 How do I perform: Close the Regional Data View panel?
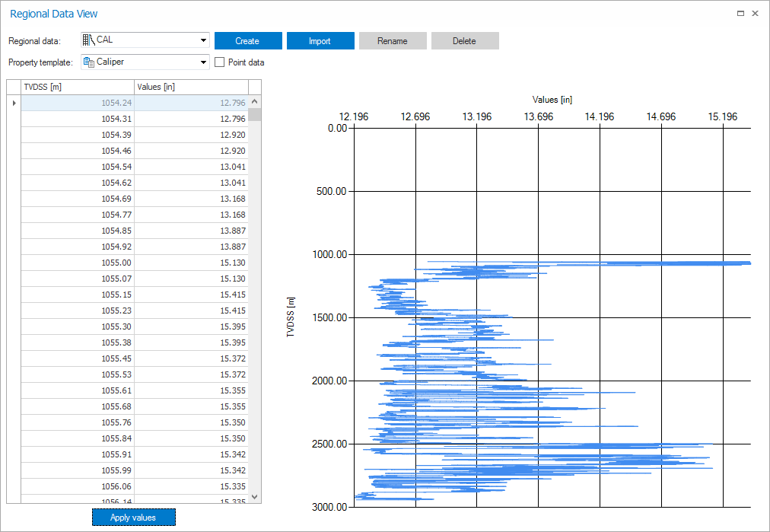[755, 14]
